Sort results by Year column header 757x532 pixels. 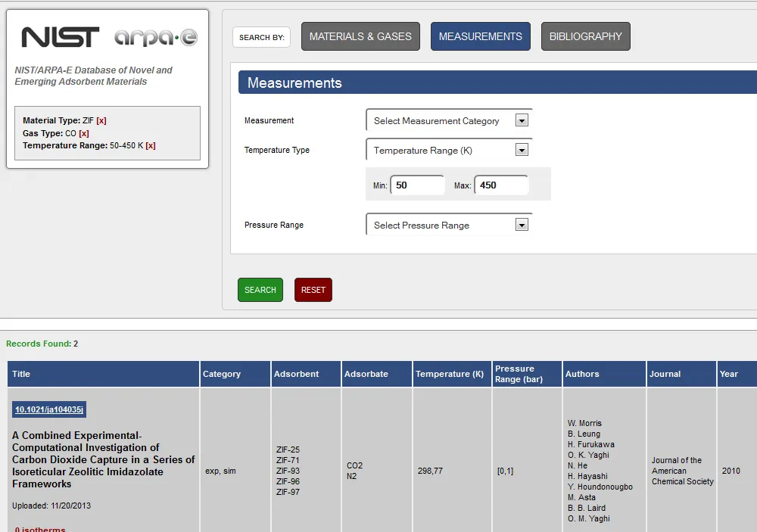[728, 374]
